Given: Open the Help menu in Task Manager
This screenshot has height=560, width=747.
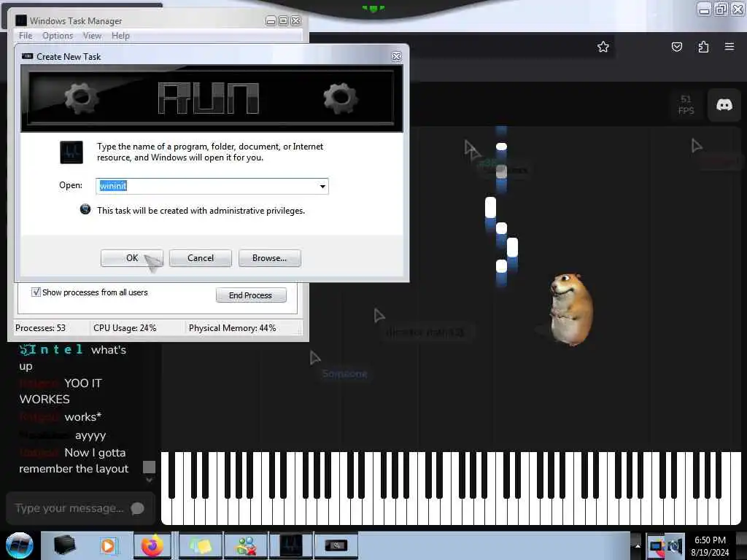Looking at the screenshot, I should (x=120, y=36).
